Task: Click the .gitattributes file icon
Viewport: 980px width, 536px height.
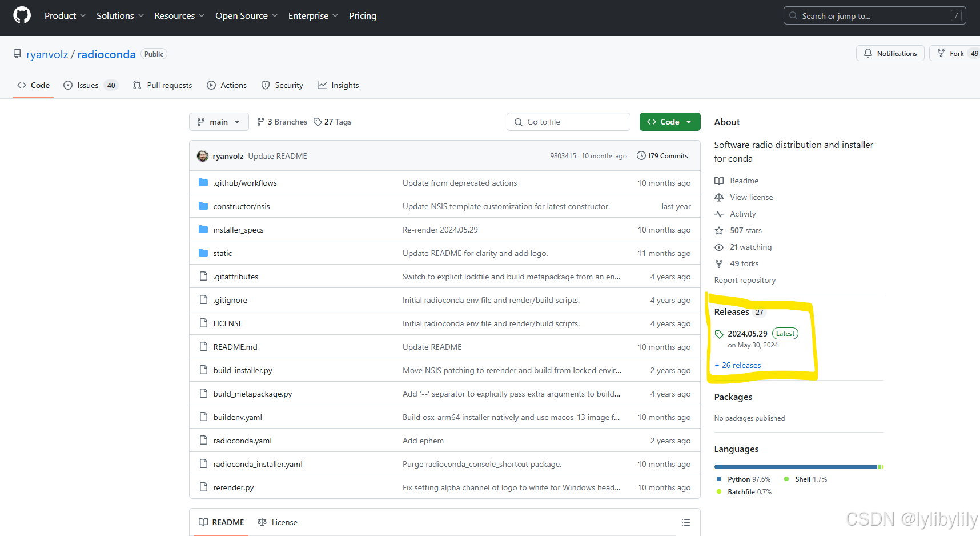Action: tap(203, 276)
